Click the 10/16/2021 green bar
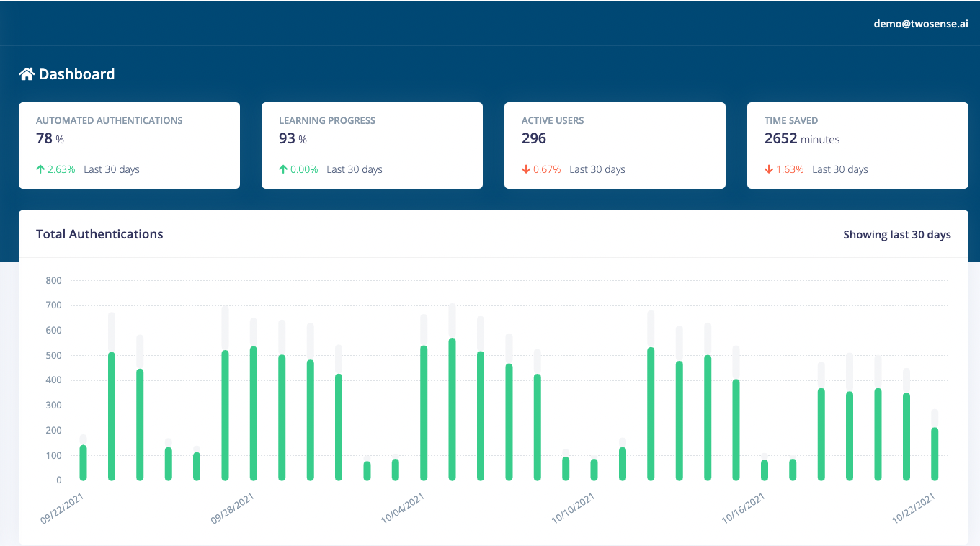The height and width of the screenshot is (546, 980). pyautogui.click(x=765, y=470)
